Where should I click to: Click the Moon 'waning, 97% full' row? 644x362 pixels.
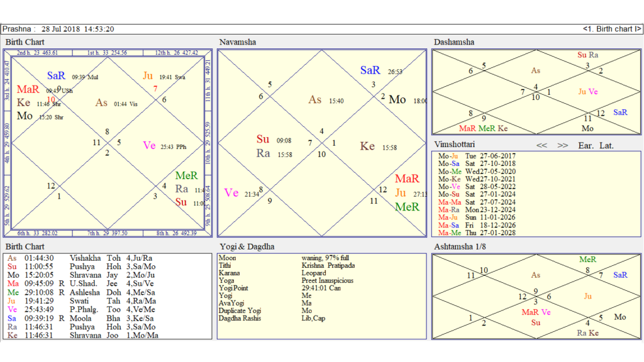[284, 258]
